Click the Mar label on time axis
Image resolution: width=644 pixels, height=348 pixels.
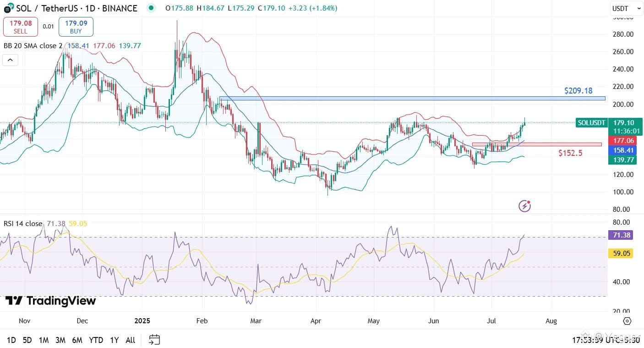click(x=256, y=321)
